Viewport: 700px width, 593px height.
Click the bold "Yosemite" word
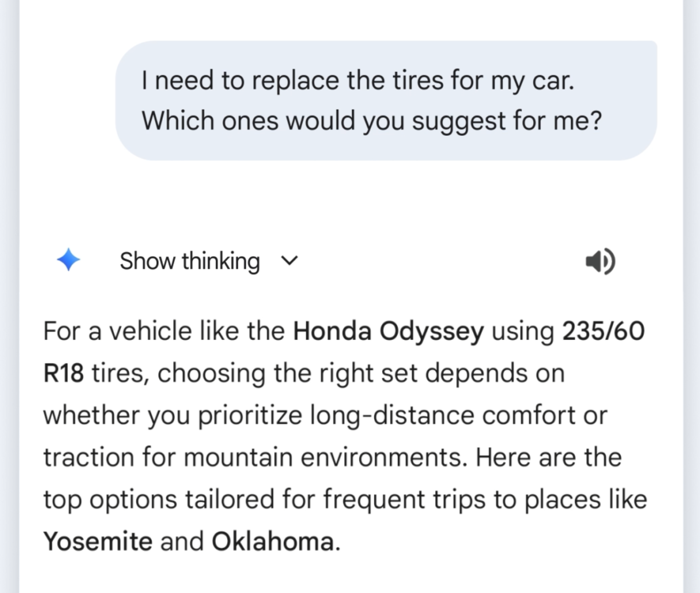pos(97,541)
